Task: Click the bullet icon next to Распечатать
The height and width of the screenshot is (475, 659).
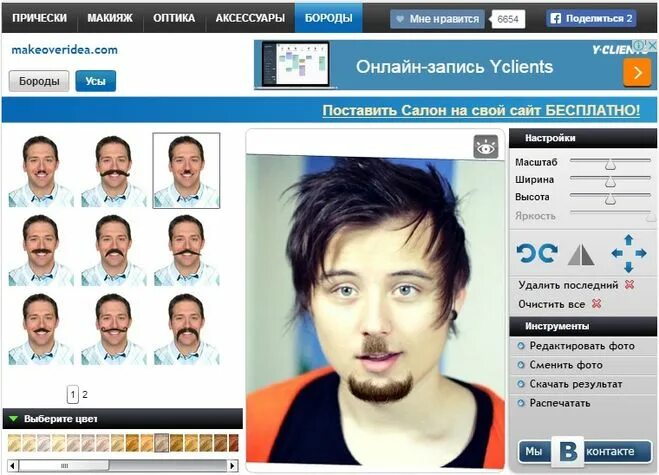Action: [521, 403]
